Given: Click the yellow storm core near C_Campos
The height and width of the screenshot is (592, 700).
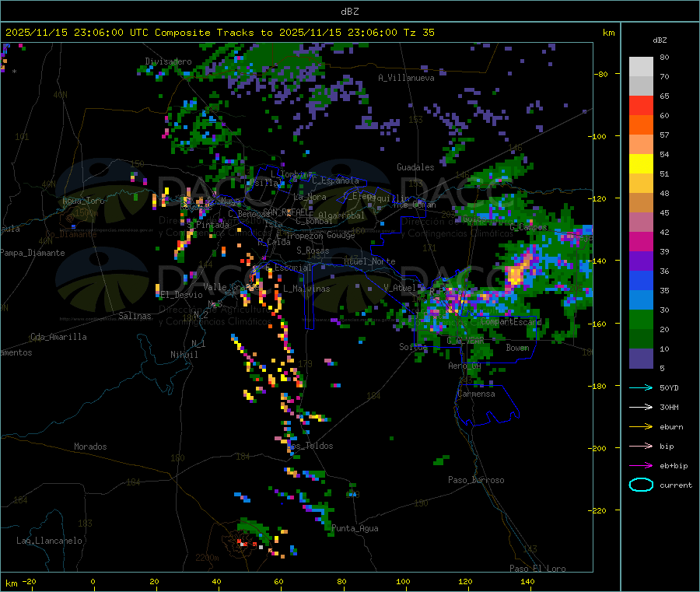Looking at the screenshot, I should point(516,273).
